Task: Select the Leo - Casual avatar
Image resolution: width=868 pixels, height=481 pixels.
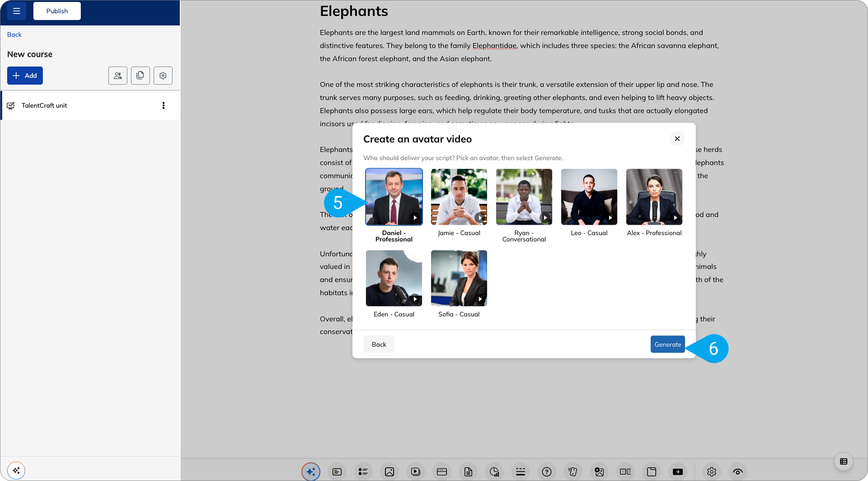Action: [589, 197]
